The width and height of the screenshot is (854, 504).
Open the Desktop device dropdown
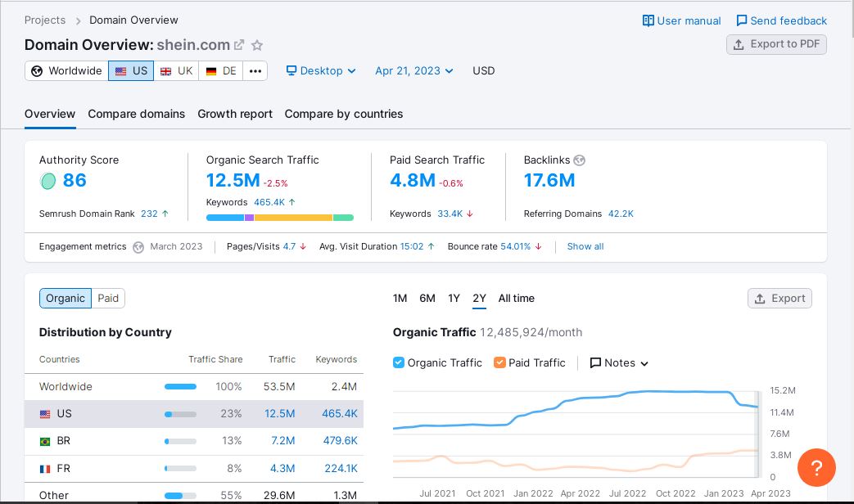click(321, 70)
